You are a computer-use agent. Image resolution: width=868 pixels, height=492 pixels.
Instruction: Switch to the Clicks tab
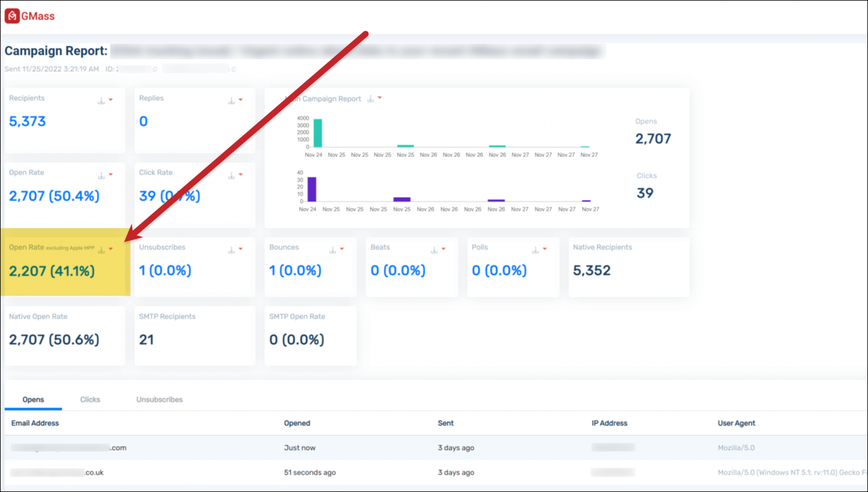tap(90, 399)
